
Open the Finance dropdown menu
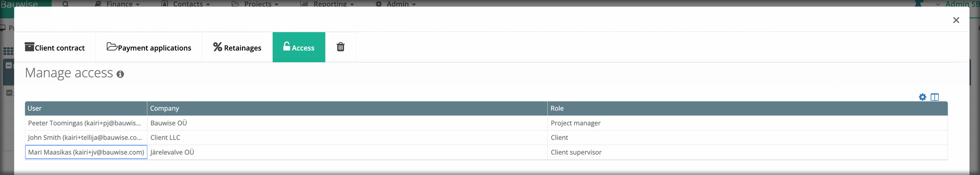(x=118, y=4)
